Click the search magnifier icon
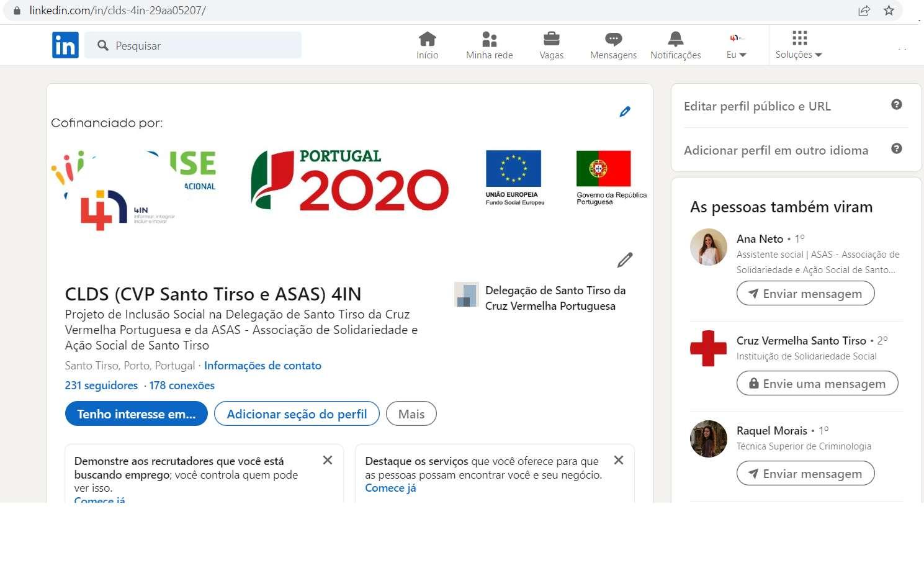The image size is (924, 573). 103,45
